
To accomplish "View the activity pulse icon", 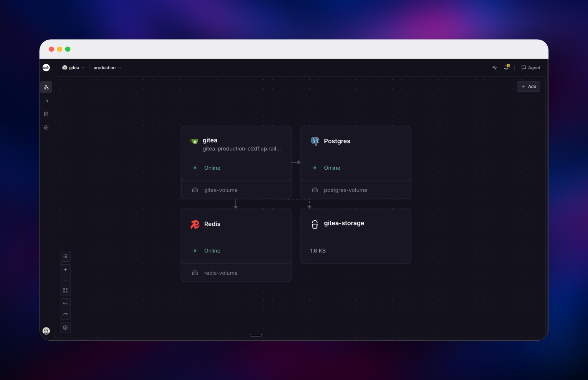I will point(495,68).
